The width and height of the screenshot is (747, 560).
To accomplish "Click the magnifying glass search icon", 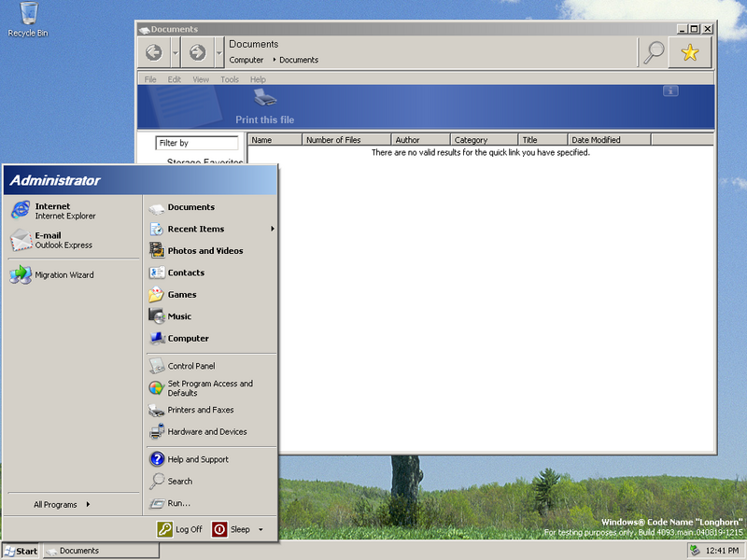I will pos(653,53).
